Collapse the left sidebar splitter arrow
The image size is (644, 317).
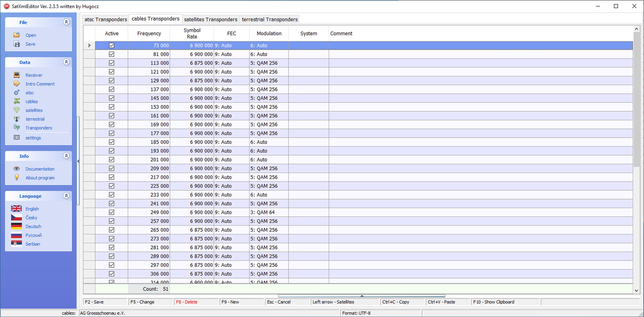[78, 161]
